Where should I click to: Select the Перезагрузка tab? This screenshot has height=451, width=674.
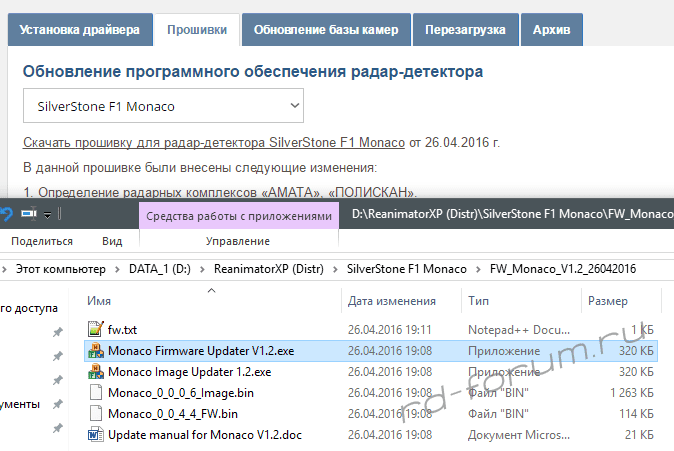[x=465, y=30]
